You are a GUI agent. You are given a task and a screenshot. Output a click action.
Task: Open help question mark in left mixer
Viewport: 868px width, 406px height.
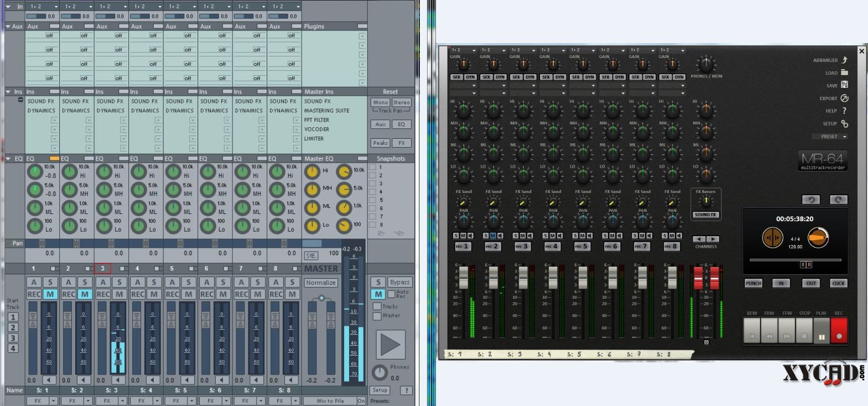click(407, 390)
